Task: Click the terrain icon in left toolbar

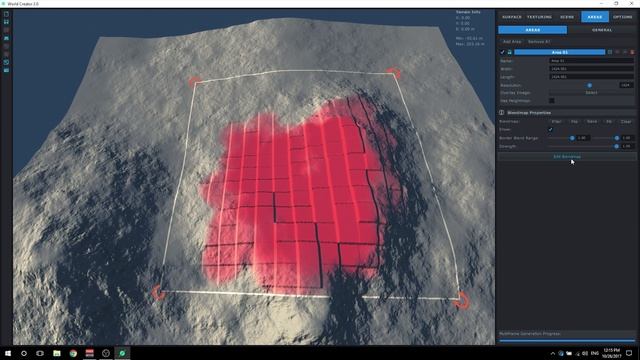Action: click(x=6, y=38)
